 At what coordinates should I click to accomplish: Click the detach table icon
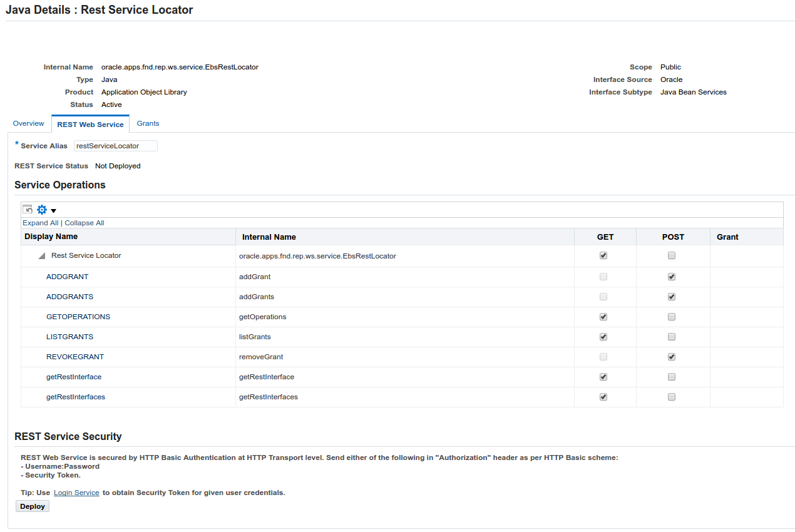pyautogui.click(x=27, y=209)
